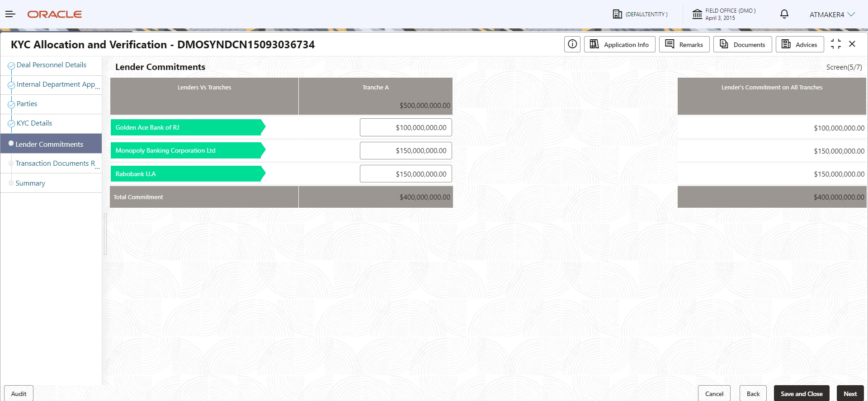The width and height of the screenshot is (868, 401).
Task: Open the notifications bell
Action: (x=784, y=14)
